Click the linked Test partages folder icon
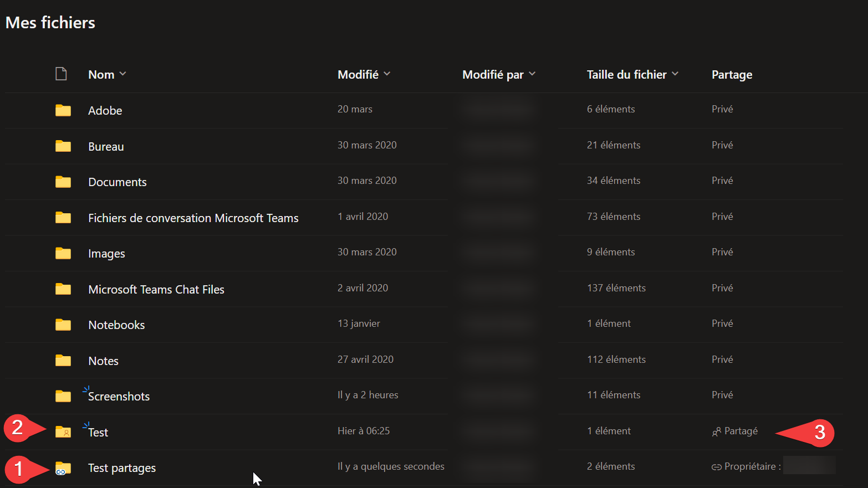This screenshot has width=868, height=488. pos(63,468)
